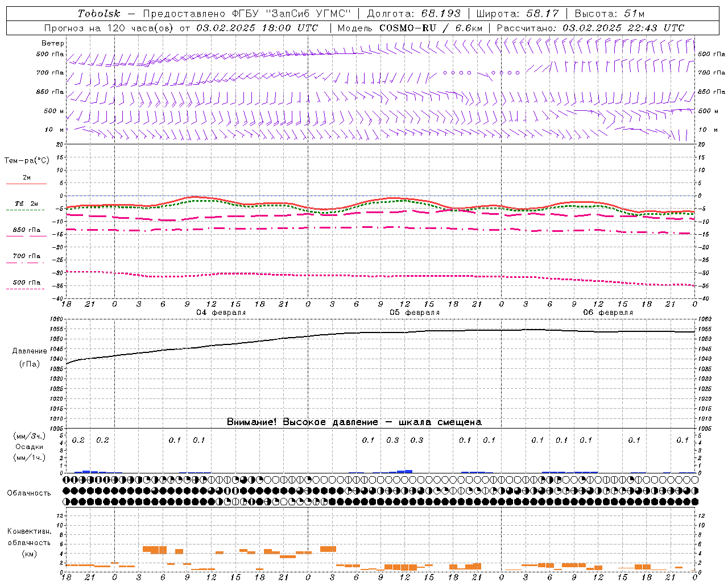Click the computed timestamp 03.02.2025 22:43 UTC

[x=623, y=28]
